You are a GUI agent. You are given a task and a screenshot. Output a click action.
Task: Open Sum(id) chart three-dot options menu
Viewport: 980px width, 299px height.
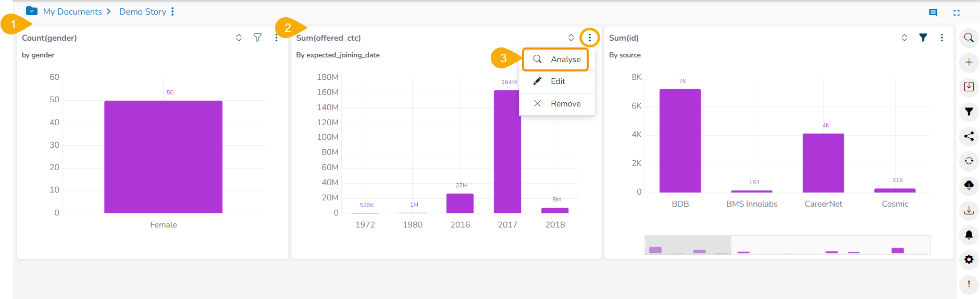click(x=941, y=38)
